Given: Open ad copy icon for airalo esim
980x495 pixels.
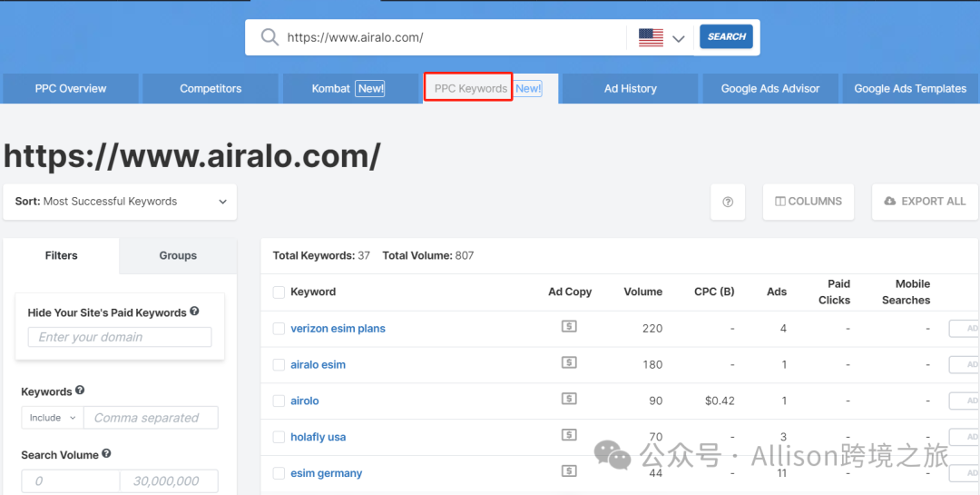Looking at the screenshot, I should coord(569,362).
